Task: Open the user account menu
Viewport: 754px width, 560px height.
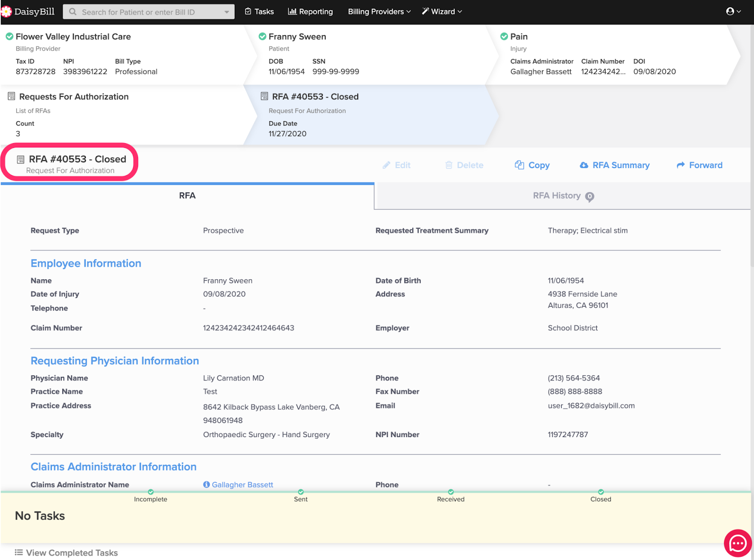Action: coord(733,12)
